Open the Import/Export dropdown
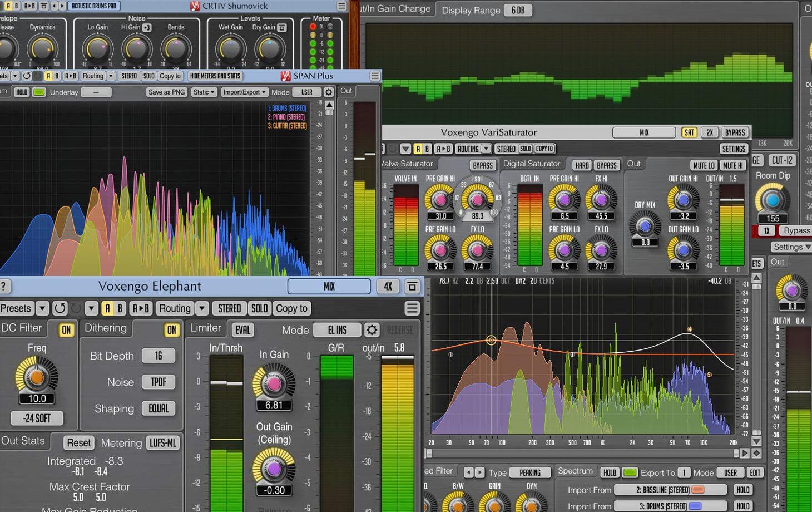Screen dimensions: 812x512 tap(244, 92)
